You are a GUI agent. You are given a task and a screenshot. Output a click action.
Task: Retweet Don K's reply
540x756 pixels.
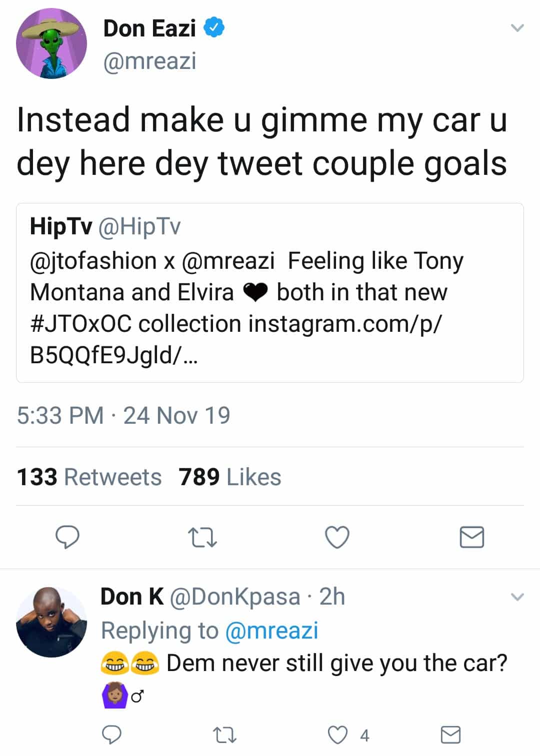tap(224, 735)
